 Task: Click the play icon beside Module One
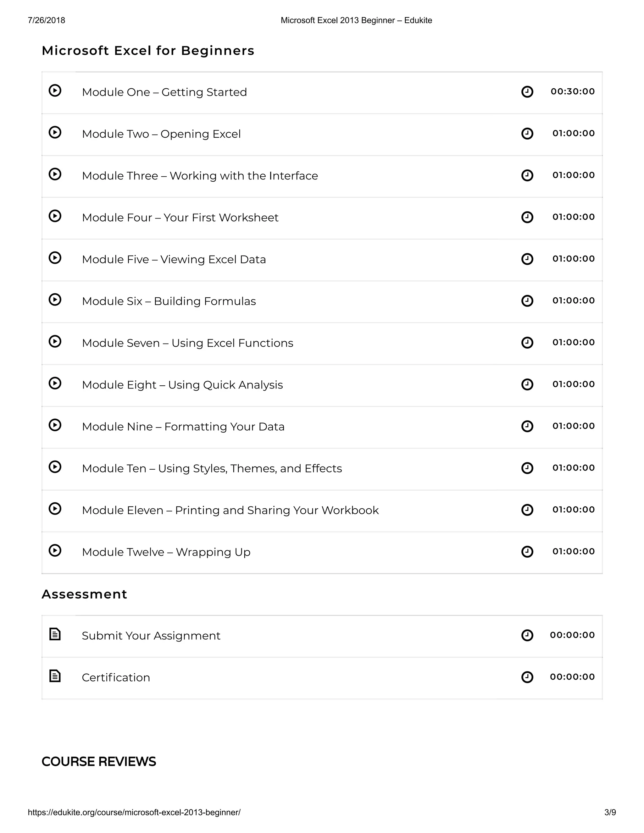point(55,91)
